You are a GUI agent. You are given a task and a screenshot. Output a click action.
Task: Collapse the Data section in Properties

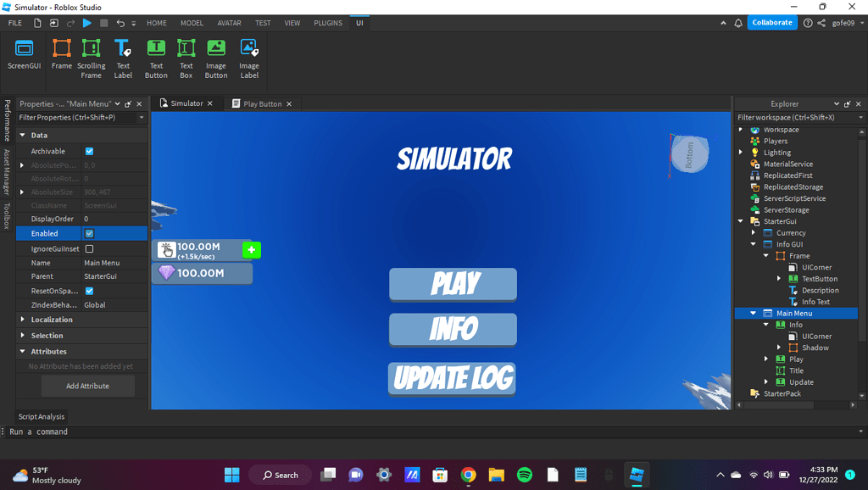23,135
